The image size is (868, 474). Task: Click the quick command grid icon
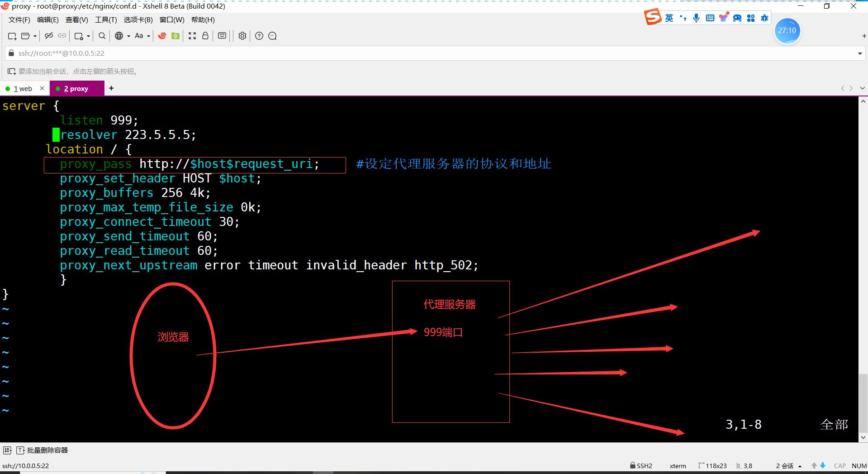[x=7, y=450]
